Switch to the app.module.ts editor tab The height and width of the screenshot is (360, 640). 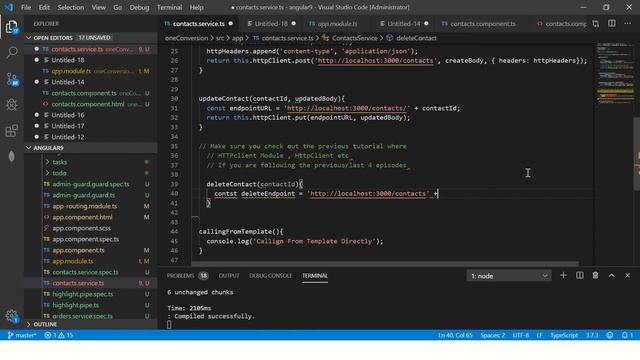pyautogui.click(x=337, y=24)
